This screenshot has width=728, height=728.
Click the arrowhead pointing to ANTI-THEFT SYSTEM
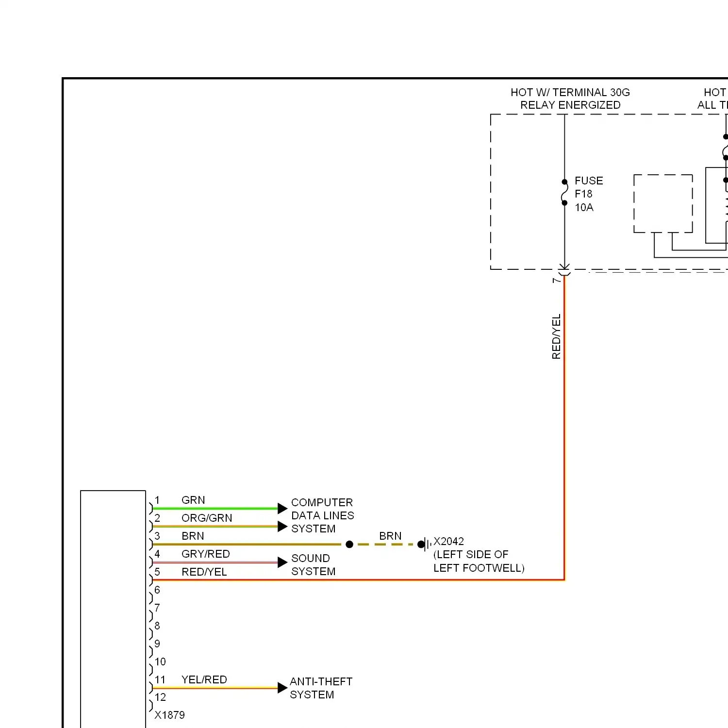point(282,688)
